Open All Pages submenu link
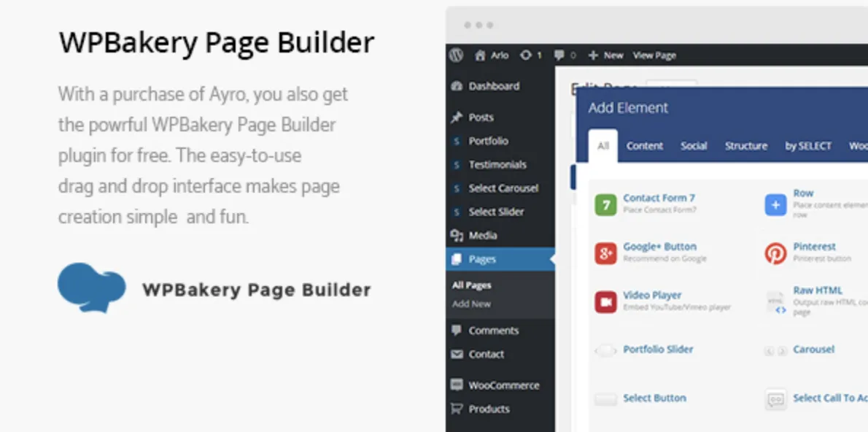Screen dimensions: 868x432 pyautogui.click(x=471, y=285)
